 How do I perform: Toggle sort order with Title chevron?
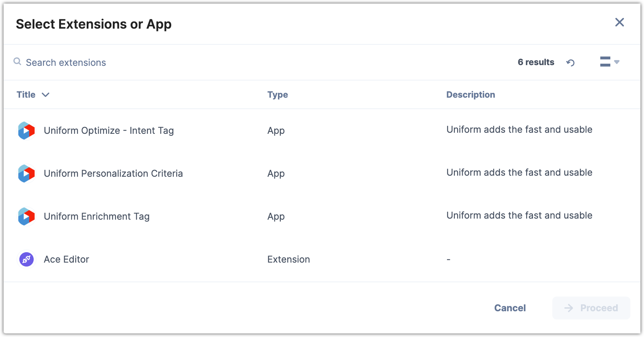45,95
